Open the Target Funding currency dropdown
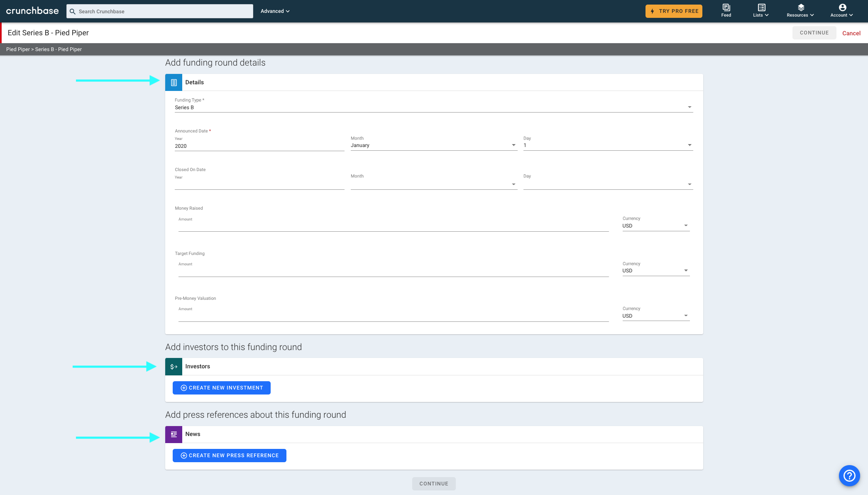The width and height of the screenshot is (868, 495). tap(656, 271)
